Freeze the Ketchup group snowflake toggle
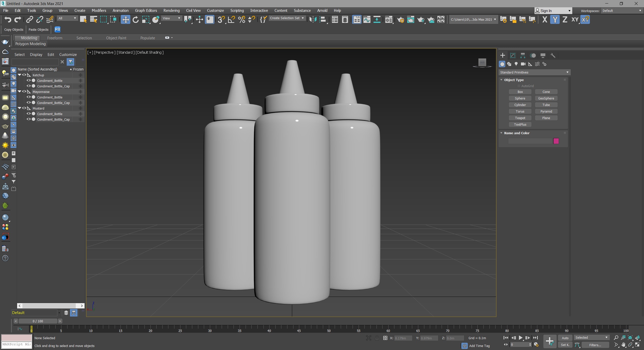Image resolution: width=644 pixels, height=350 pixels. pyautogui.click(x=81, y=75)
